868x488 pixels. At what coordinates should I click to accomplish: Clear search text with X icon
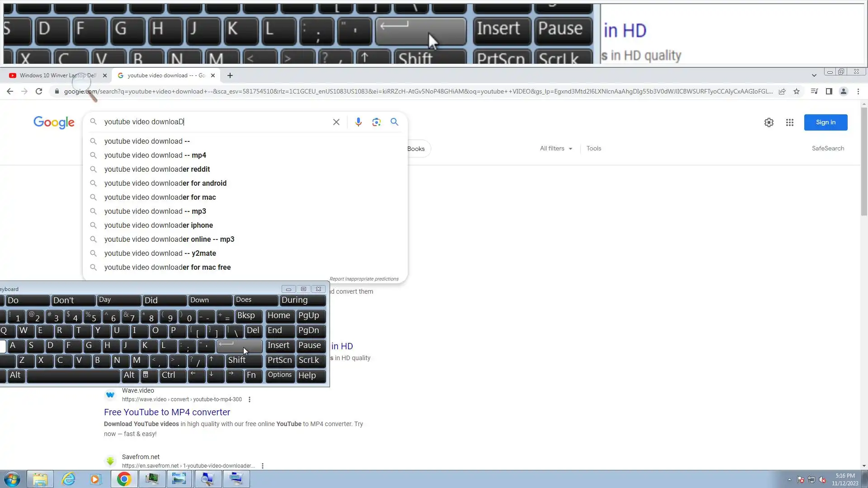(x=336, y=122)
